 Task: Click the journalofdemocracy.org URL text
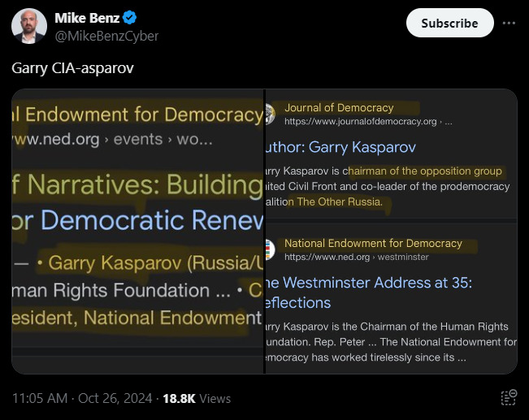coord(362,121)
